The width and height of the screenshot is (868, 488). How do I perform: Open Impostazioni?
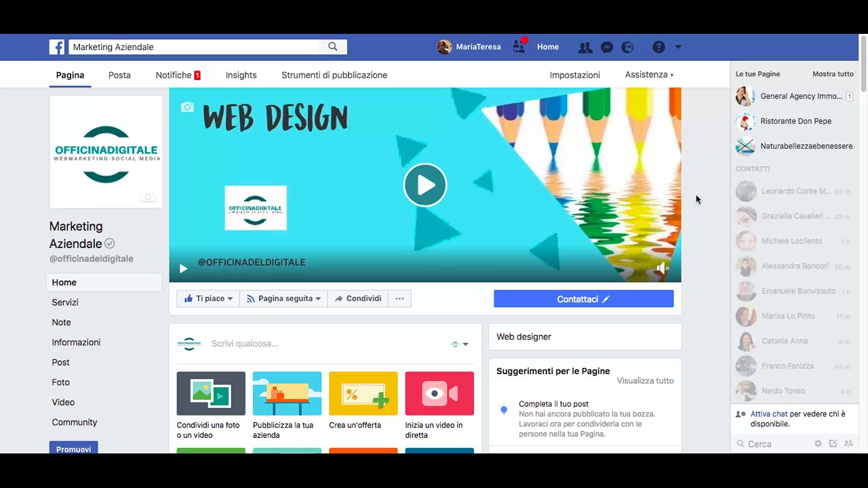575,75
